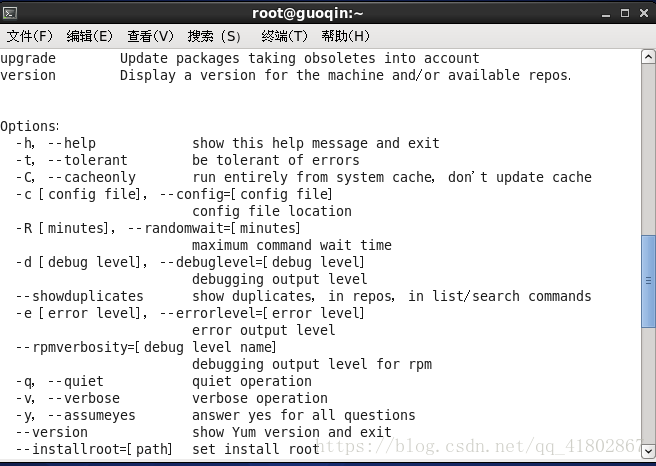The image size is (656, 466).
Task: Click 'maximum command wait time' text
Action: (x=292, y=245)
